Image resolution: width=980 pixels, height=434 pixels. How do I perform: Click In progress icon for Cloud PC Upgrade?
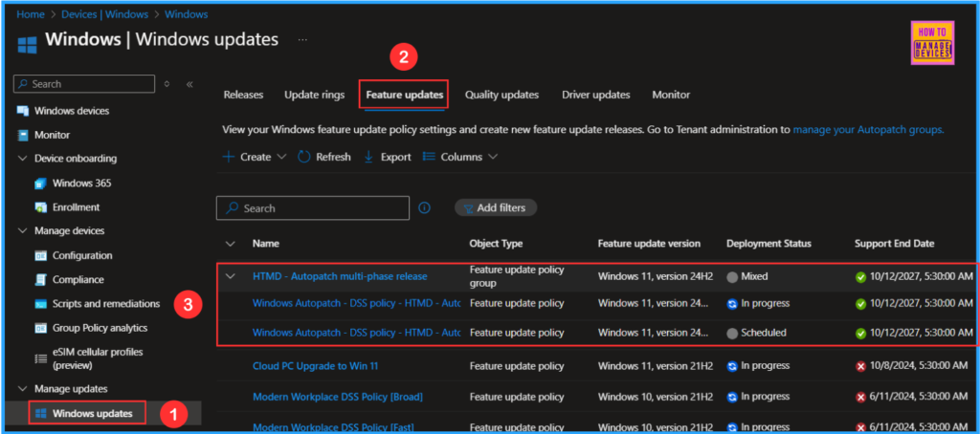pos(732,366)
